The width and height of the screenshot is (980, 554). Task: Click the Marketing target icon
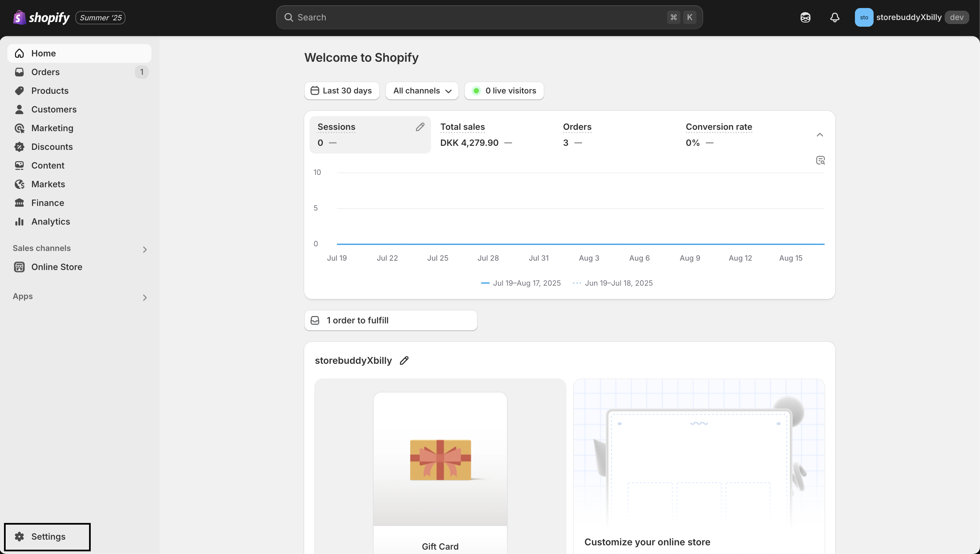19,128
